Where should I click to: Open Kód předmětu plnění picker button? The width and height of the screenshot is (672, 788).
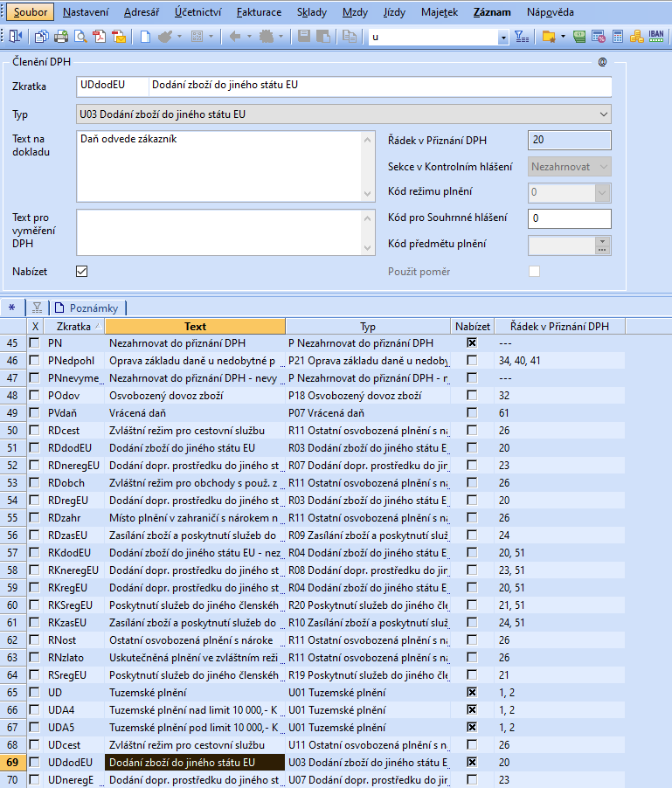tap(602, 245)
